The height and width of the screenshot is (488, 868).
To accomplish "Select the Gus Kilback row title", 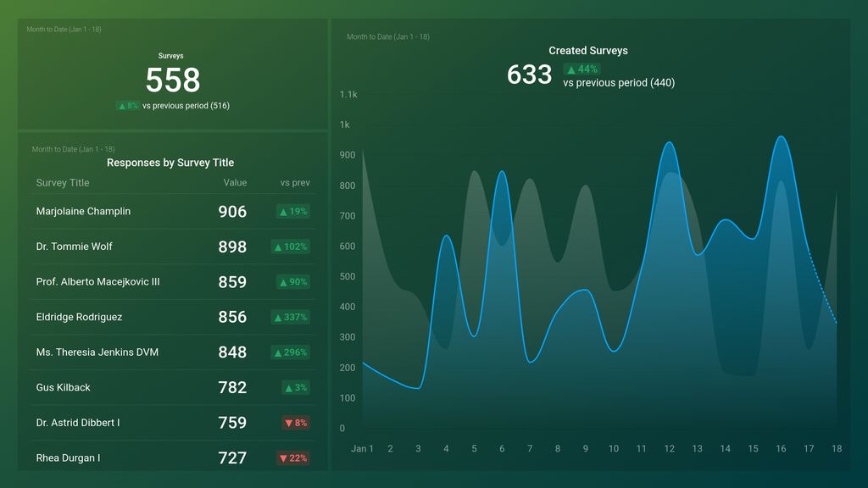I will pos(63,387).
